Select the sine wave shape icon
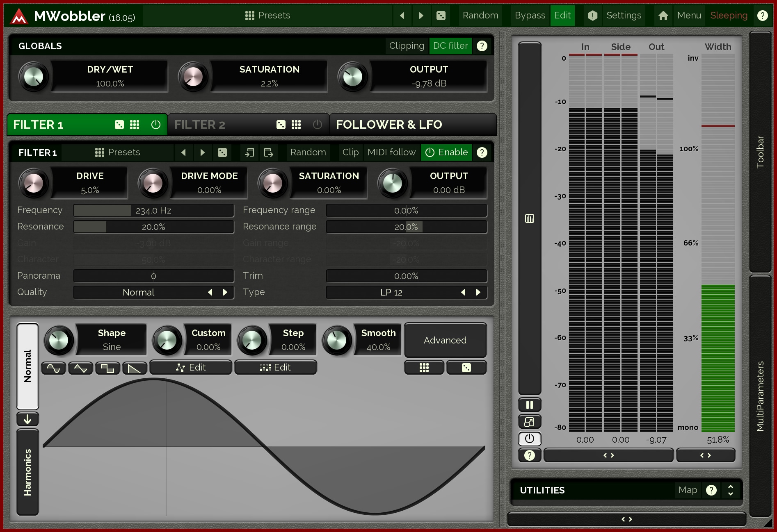777x532 pixels. (x=53, y=368)
